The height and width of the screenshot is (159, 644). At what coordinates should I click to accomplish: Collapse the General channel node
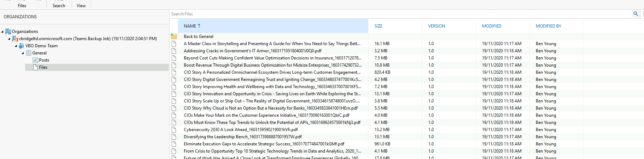point(23,53)
